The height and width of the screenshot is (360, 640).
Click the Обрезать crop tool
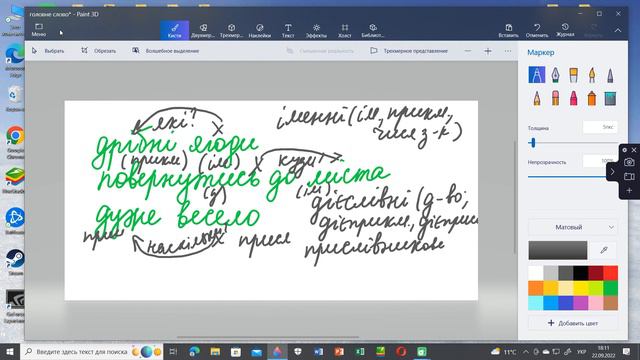point(98,51)
